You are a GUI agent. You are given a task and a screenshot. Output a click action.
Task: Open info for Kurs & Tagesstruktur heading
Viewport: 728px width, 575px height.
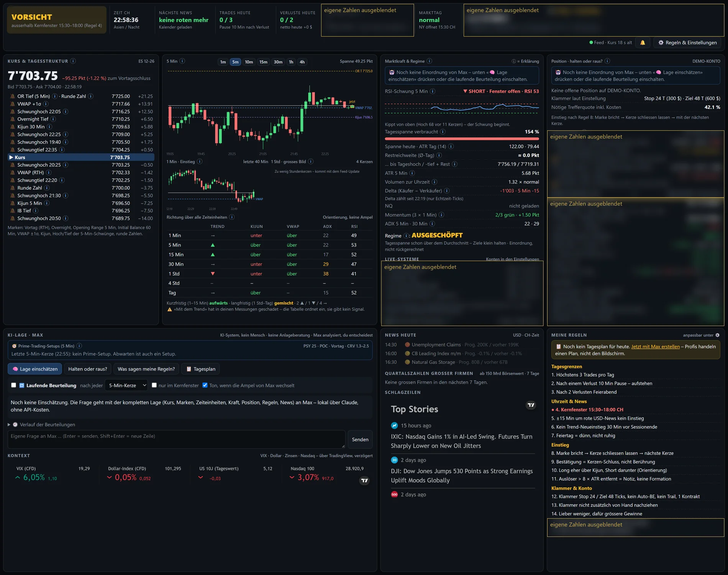click(x=73, y=61)
